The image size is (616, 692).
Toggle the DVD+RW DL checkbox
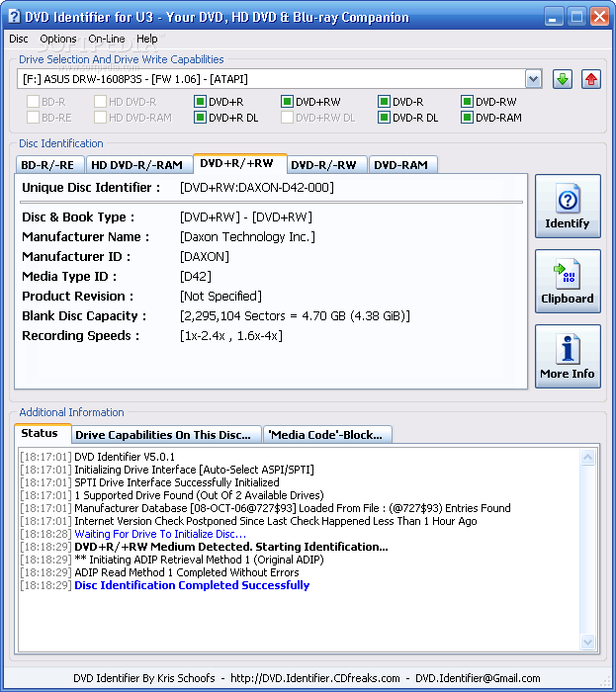pyautogui.click(x=288, y=118)
